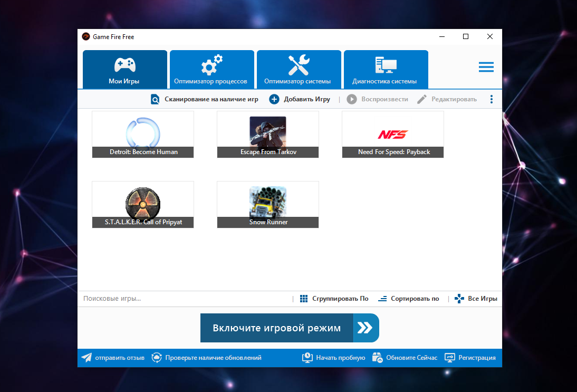The height and width of the screenshot is (392, 577).
Task: Click Редактировать label
Action: click(454, 99)
